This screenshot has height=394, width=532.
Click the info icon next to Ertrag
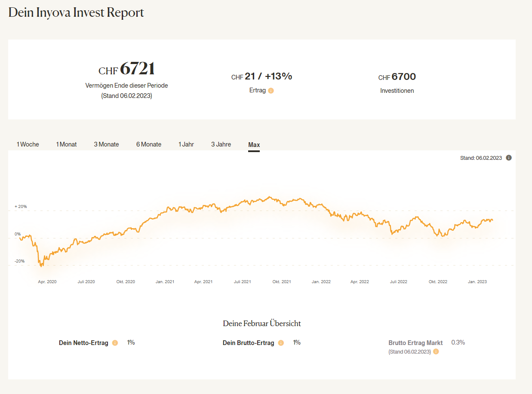tap(271, 91)
